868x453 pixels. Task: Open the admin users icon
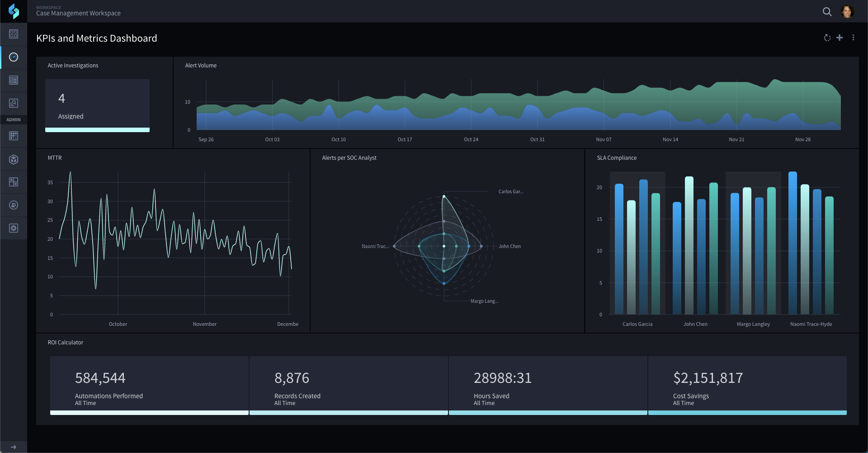(14, 205)
